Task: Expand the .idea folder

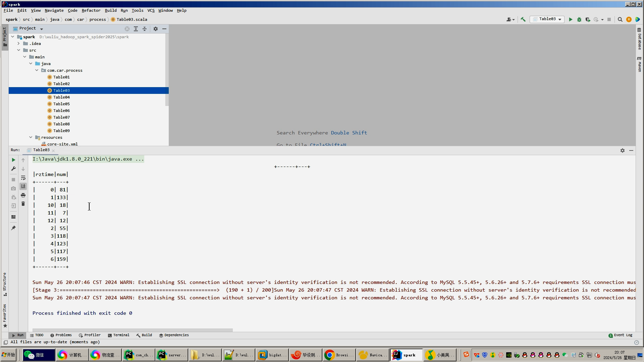Action: click(19, 44)
